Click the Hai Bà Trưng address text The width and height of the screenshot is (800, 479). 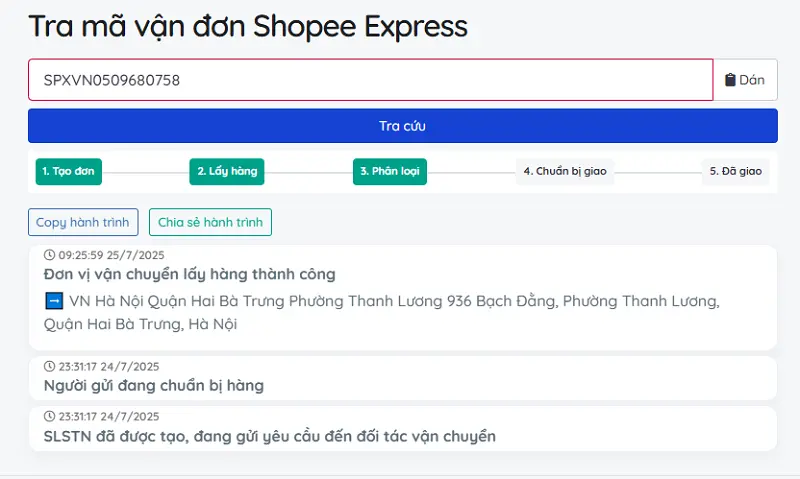tap(382, 312)
